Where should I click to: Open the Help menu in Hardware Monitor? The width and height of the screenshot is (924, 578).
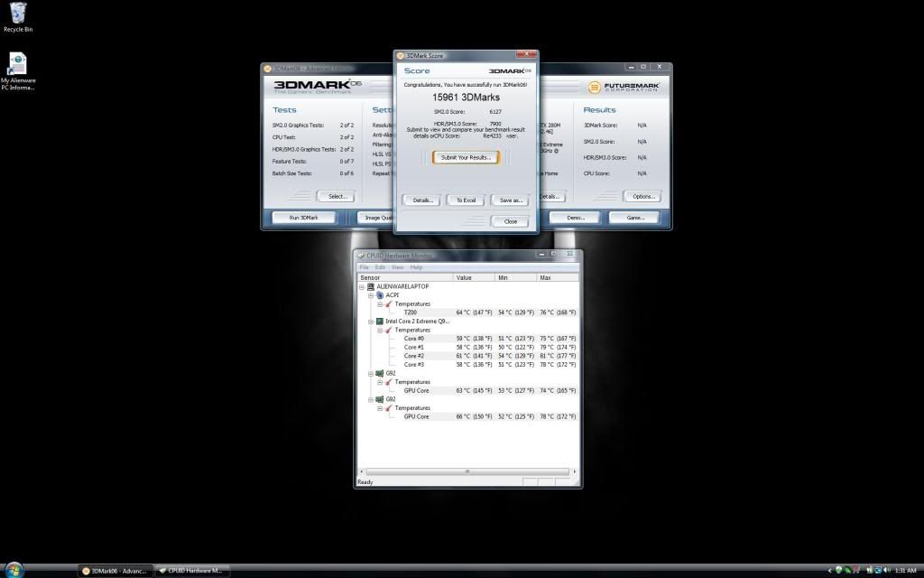416,267
